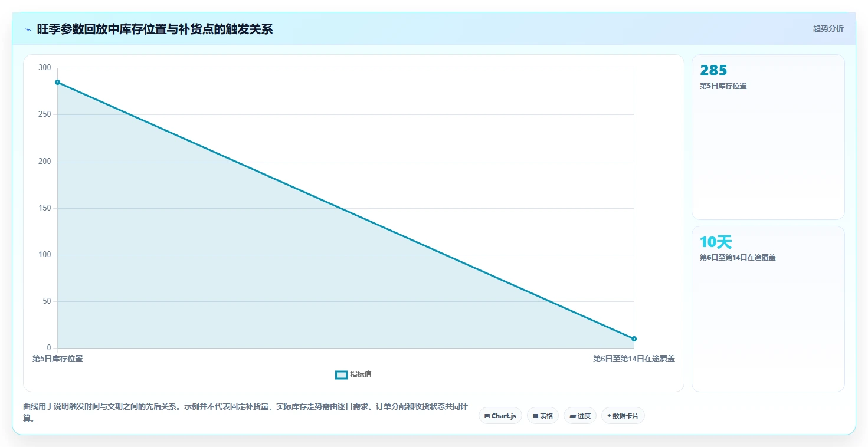Click the 趋势分析 label in the header

coord(828,28)
